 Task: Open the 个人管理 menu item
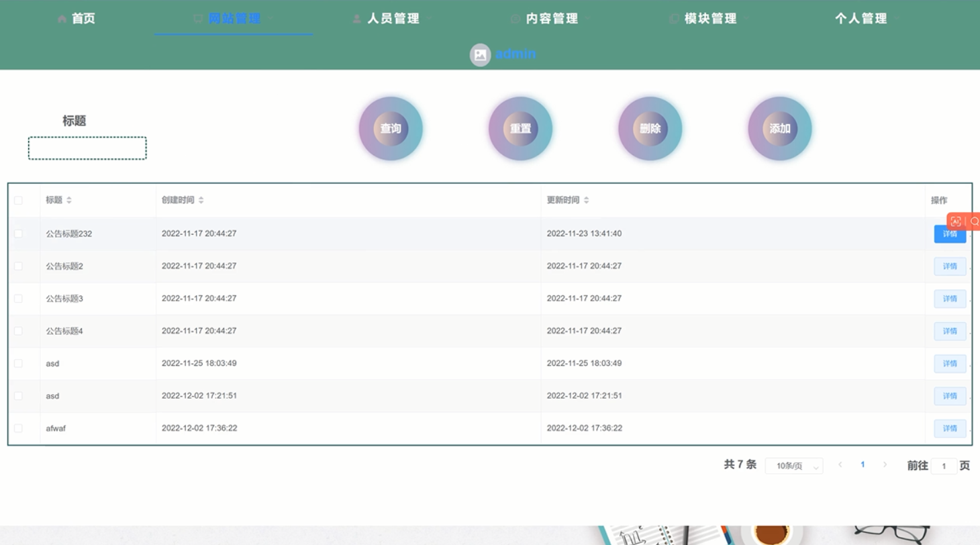(861, 19)
